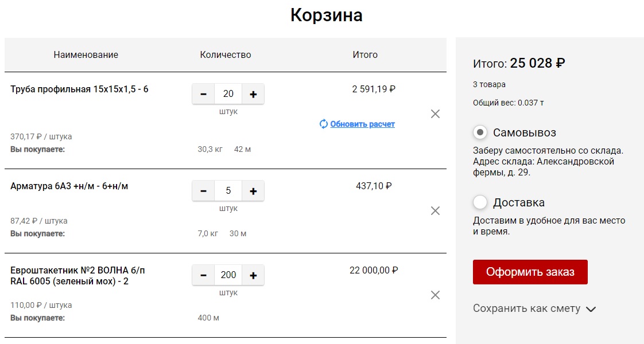The height and width of the screenshot is (344, 644).
Task: Decrease quantity of Труба профильная with minus icon
Action: pos(204,93)
